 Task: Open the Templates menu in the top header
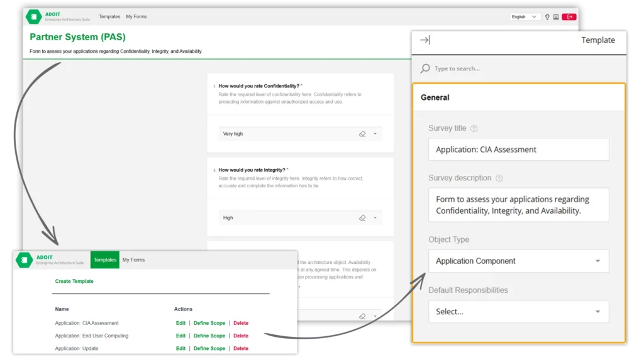(x=109, y=17)
